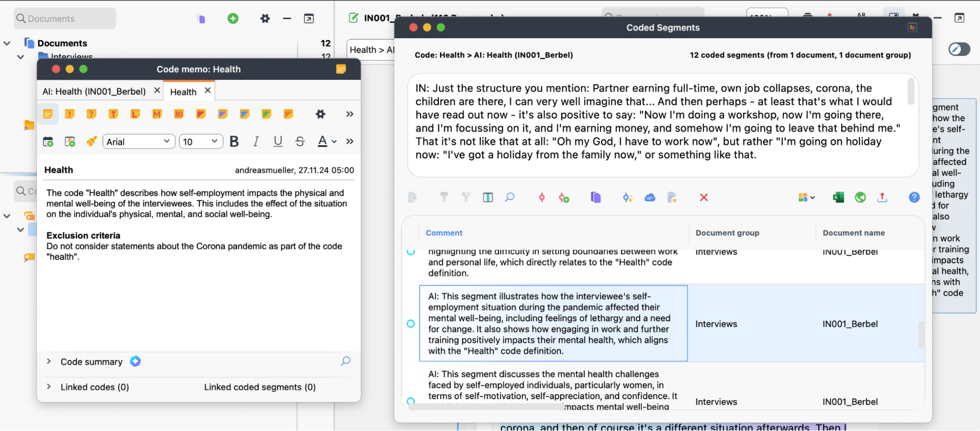The image size is (980, 431).
Task: Switch to the AI: Health (IN001_Berbel) tab
Action: (x=94, y=92)
